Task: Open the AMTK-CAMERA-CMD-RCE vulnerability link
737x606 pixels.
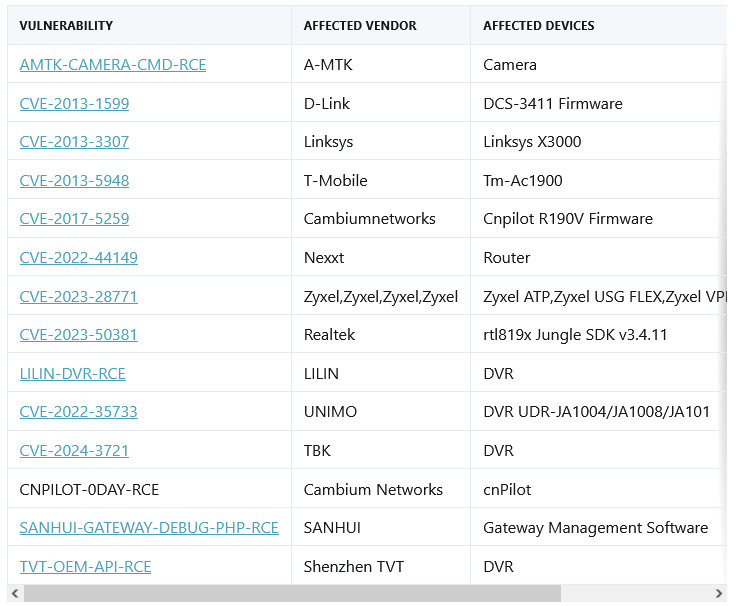Action: pos(113,65)
